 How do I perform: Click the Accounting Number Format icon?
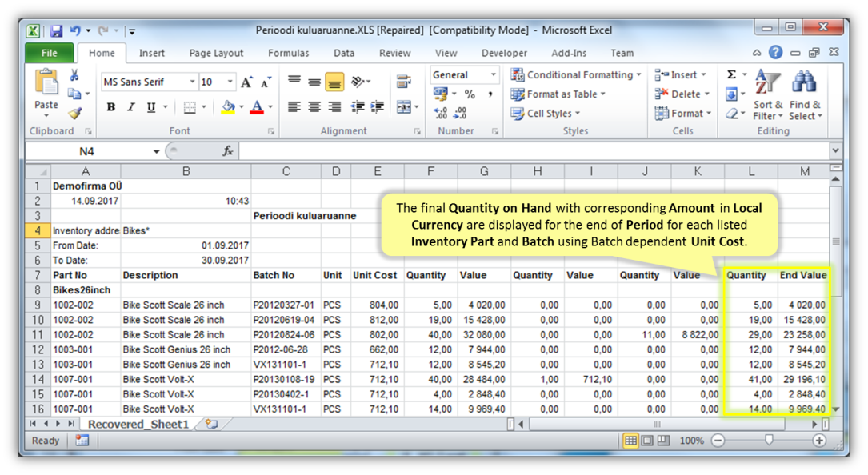(x=440, y=94)
